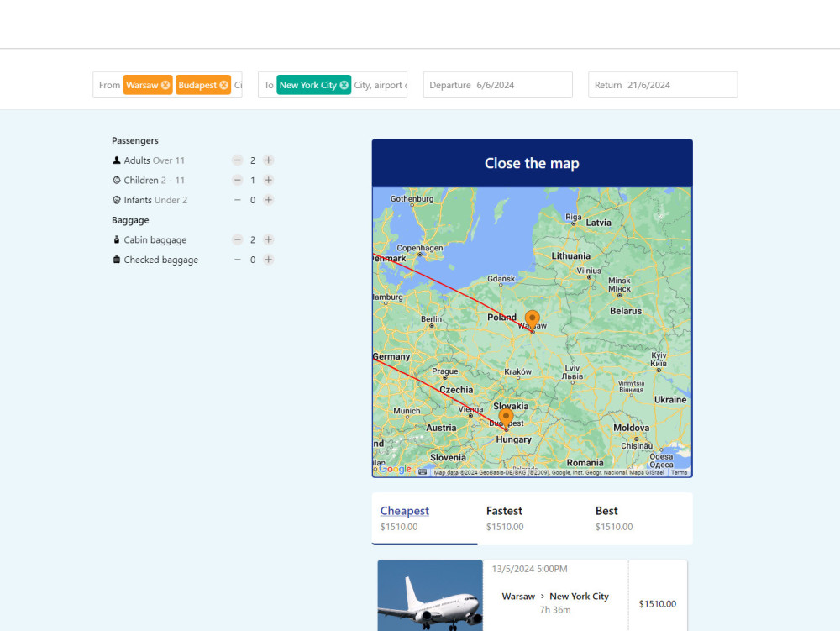Increase the Infants passenger count
Viewport: 840px width, 631px height.
point(269,200)
